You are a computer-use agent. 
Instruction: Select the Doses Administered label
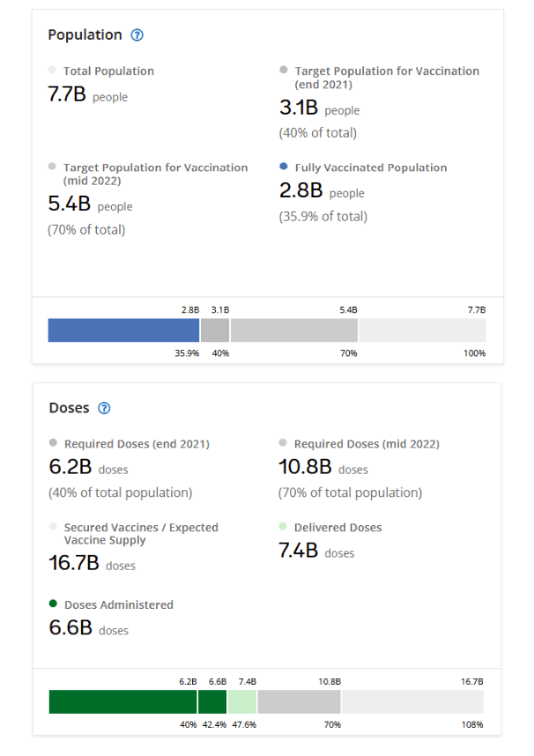[x=119, y=605]
